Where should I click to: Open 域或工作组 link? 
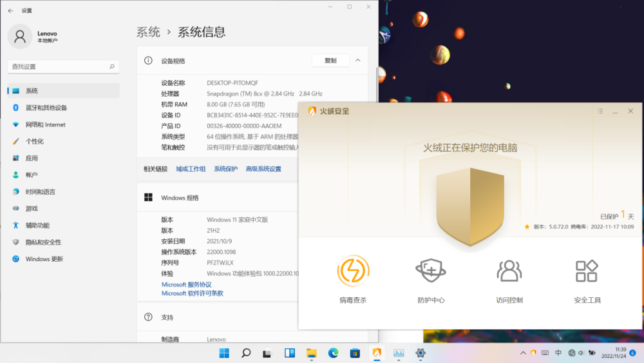[191, 169]
